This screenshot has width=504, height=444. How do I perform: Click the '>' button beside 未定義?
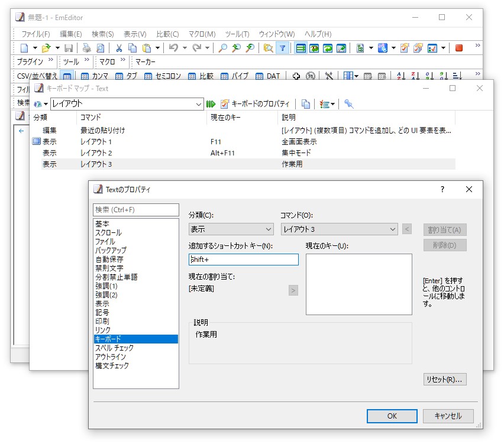coord(293,290)
